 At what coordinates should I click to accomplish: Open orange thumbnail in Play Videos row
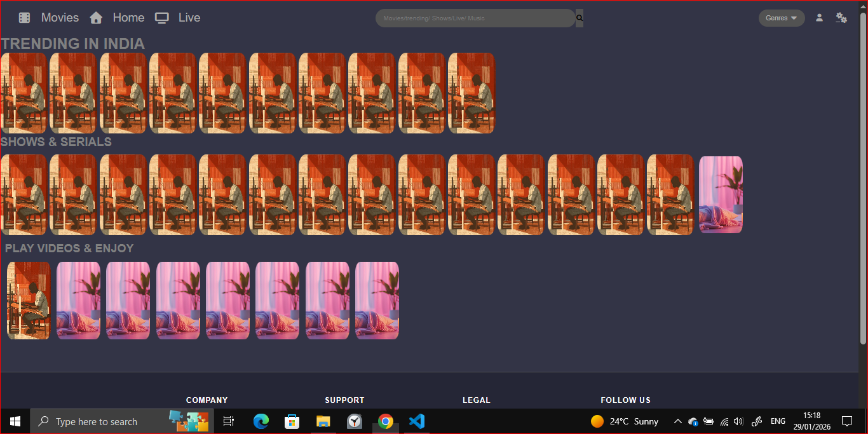click(29, 300)
